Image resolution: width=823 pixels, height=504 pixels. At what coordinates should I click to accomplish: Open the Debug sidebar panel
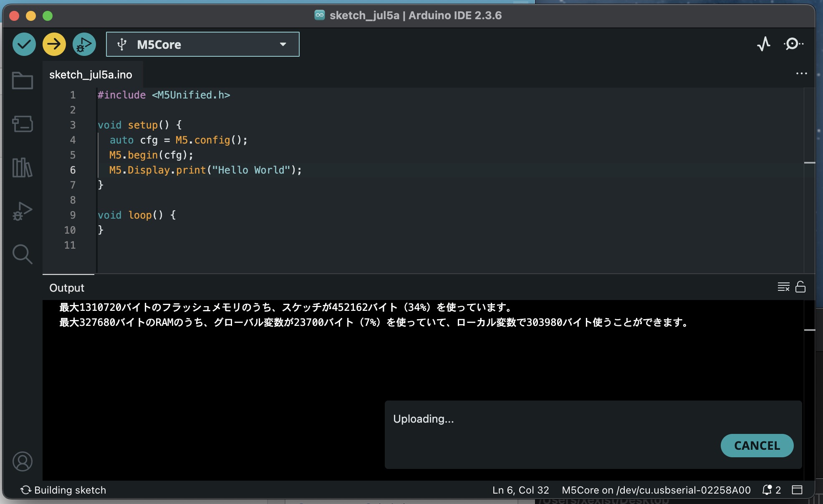[23, 211]
